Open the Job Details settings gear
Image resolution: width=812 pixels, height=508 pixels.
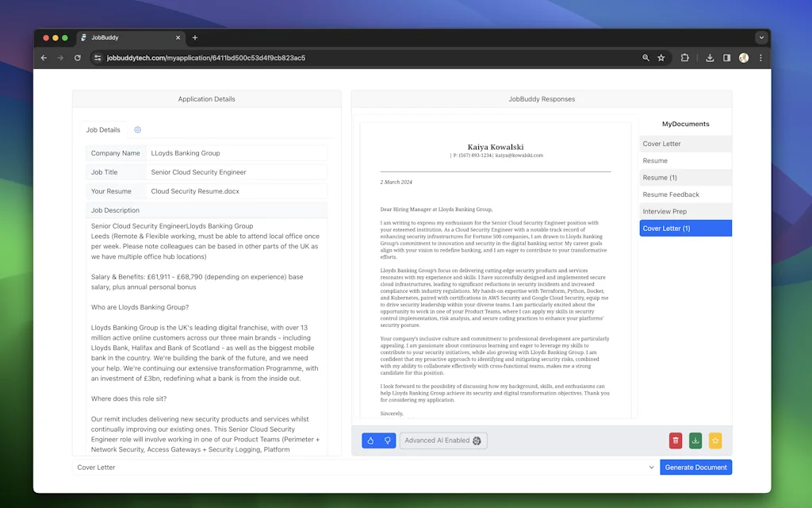(x=137, y=129)
